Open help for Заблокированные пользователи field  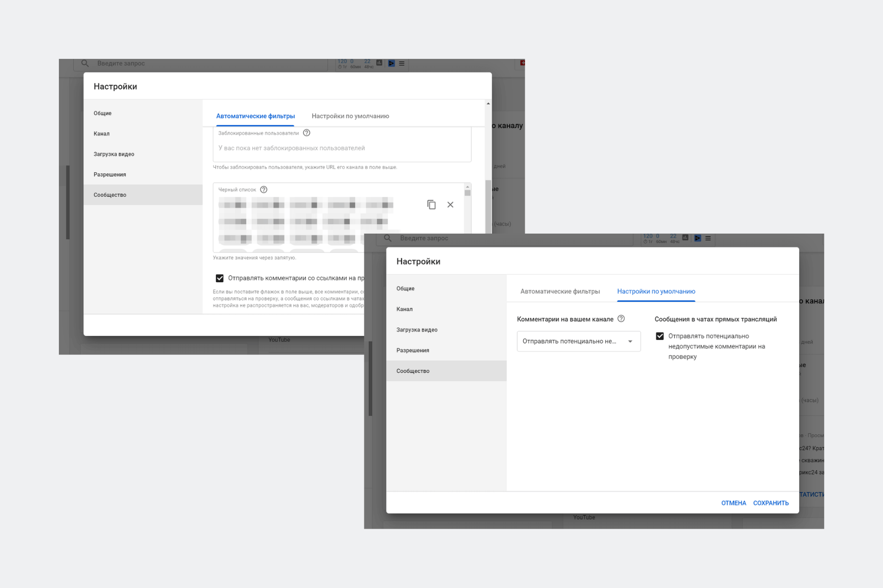coord(306,133)
